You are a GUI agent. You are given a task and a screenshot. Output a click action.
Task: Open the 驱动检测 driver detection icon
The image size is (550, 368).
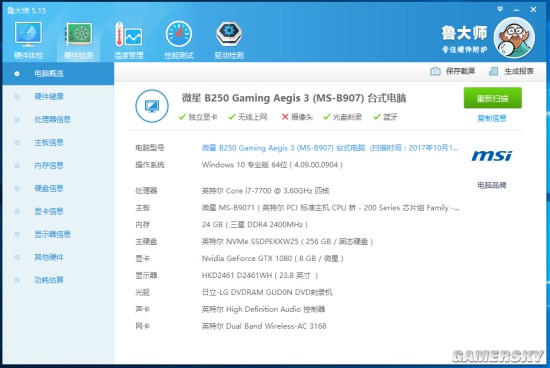coord(229,34)
